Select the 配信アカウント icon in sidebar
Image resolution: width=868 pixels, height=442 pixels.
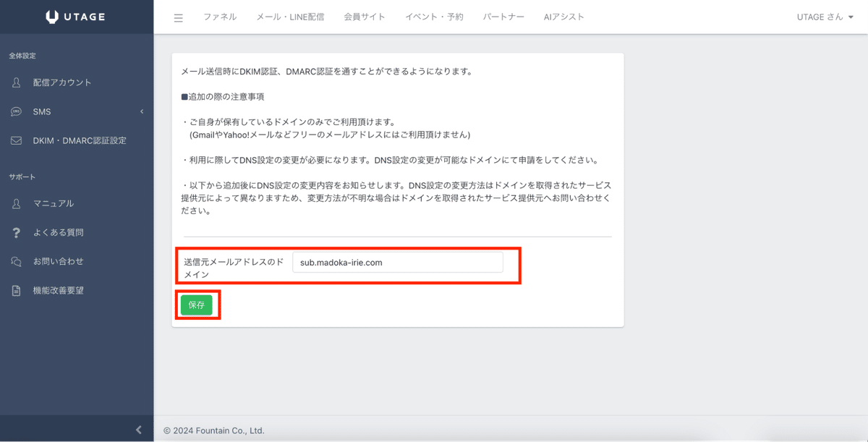pyautogui.click(x=15, y=82)
